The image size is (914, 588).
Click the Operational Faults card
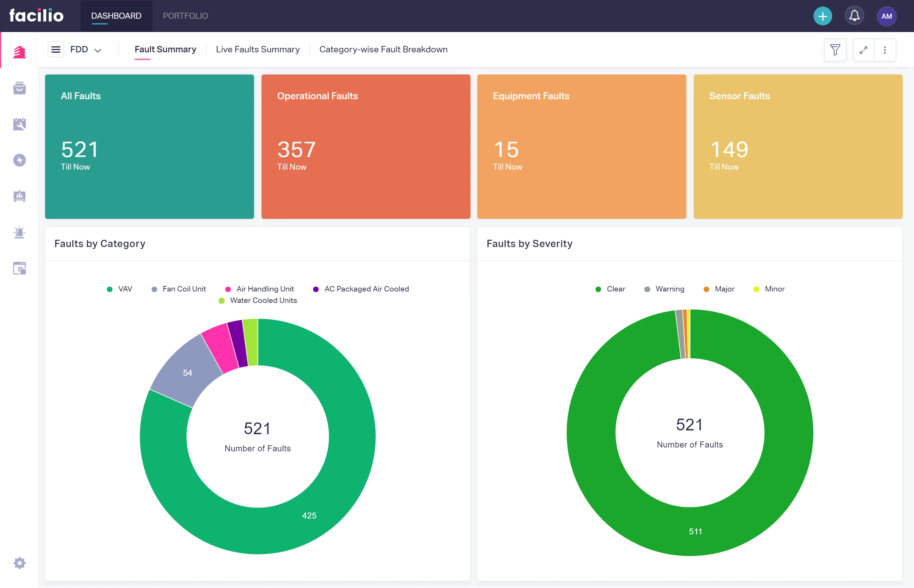366,146
